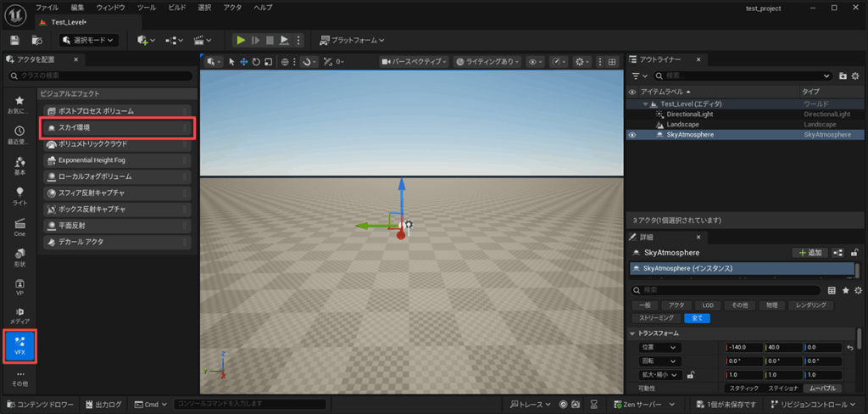
Task: Open the ビルド menu
Action: point(177,8)
